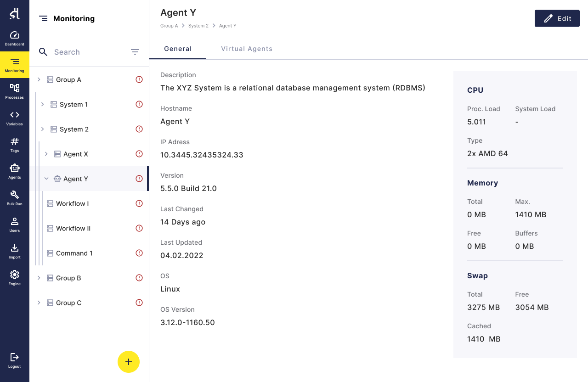Expand the Group B chevron
This screenshot has width=588, height=382.
(x=39, y=278)
